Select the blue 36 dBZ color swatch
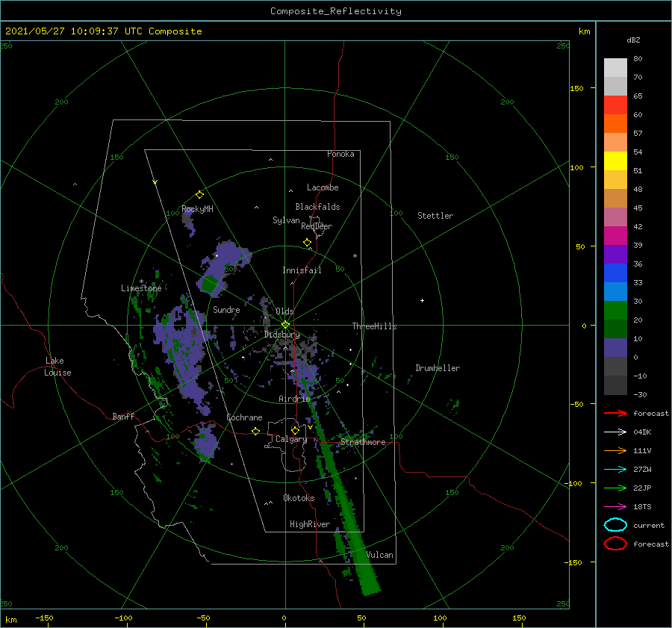Image resolution: width=672 pixels, height=628 pixels. click(615, 273)
